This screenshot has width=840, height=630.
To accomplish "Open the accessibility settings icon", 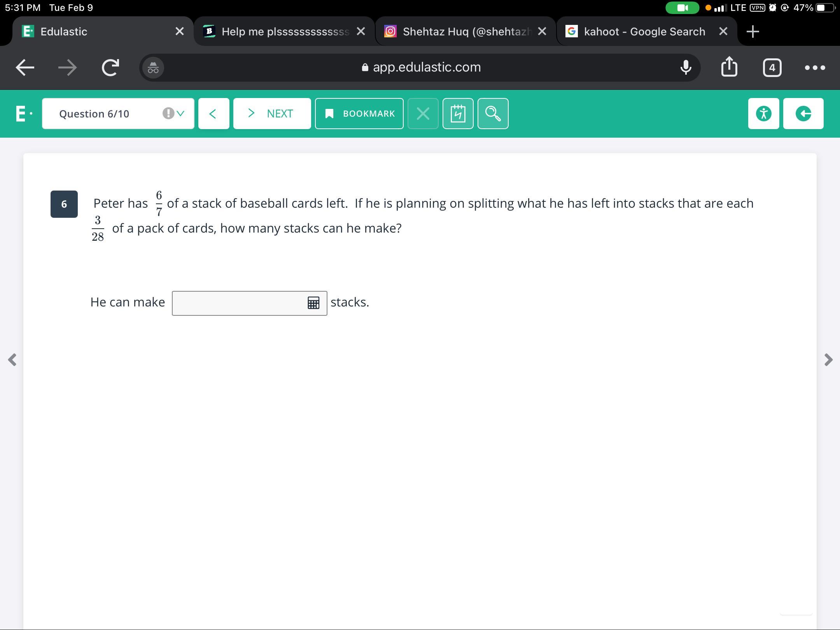I will (763, 114).
